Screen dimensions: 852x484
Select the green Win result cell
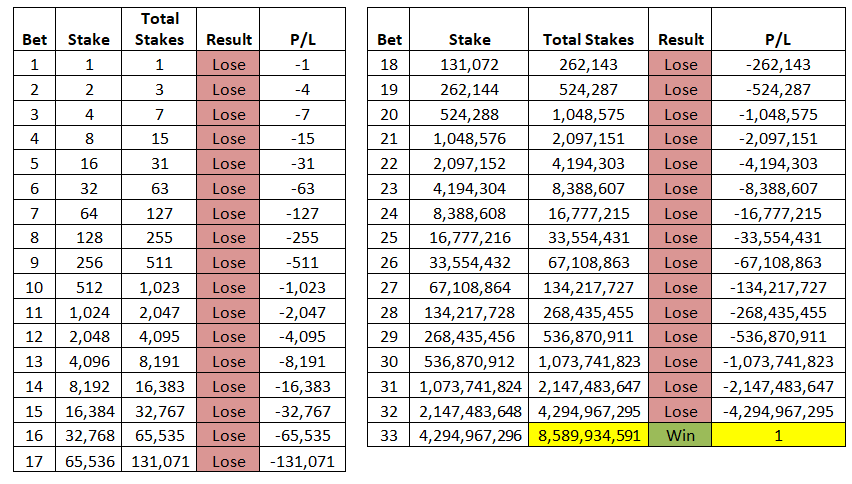click(x=680, y=435)
